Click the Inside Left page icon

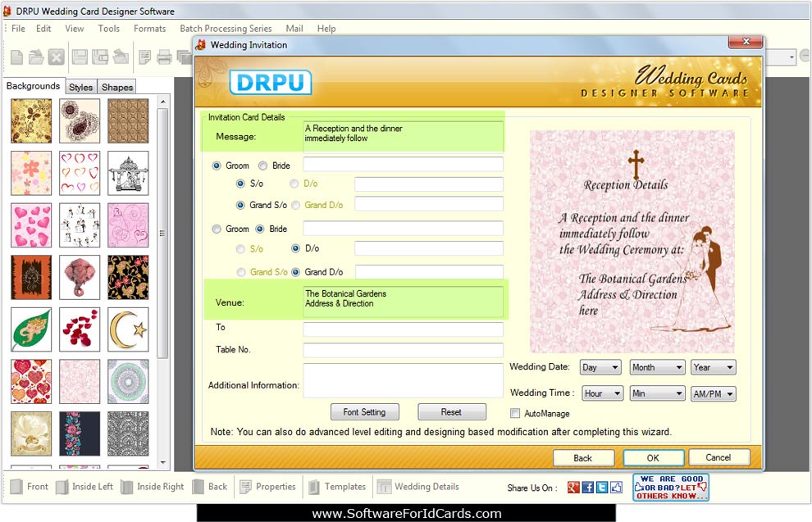point(62,486)
